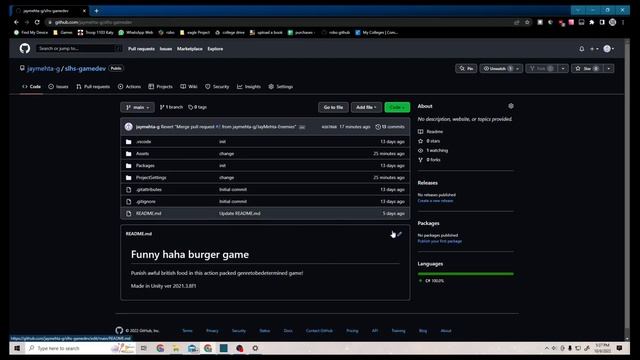
Task: Focus the Windows Type here to search box
Action: pos(67,348)
